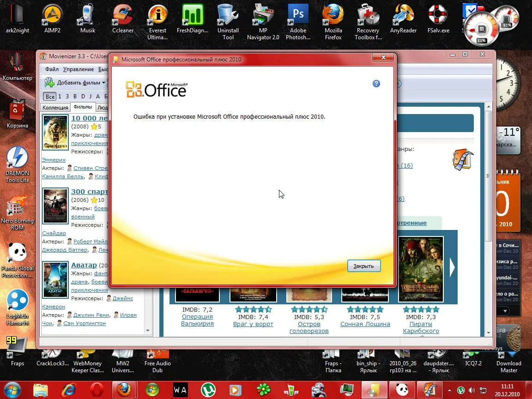
Task: Filter movies by letter D
Action: pyautogui.click(x=83, y=97)
